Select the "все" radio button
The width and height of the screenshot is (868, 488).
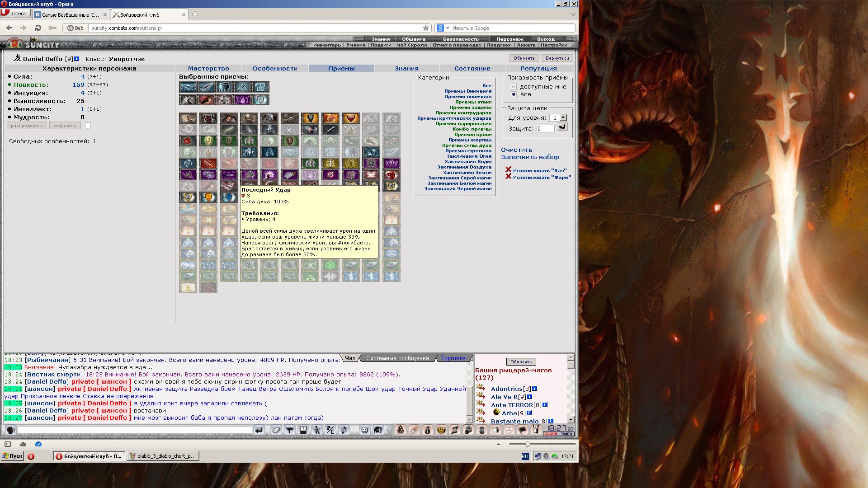coord(514,94)
